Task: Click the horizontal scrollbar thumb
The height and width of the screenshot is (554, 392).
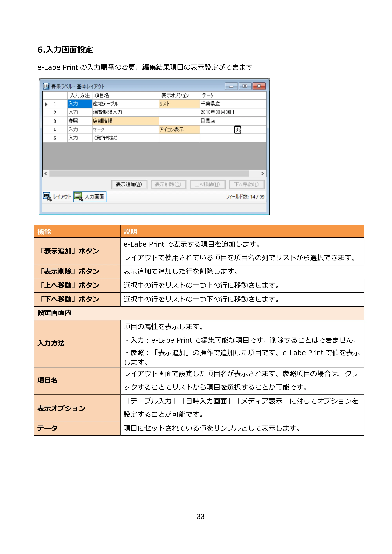Action: (x=149, y=173)
